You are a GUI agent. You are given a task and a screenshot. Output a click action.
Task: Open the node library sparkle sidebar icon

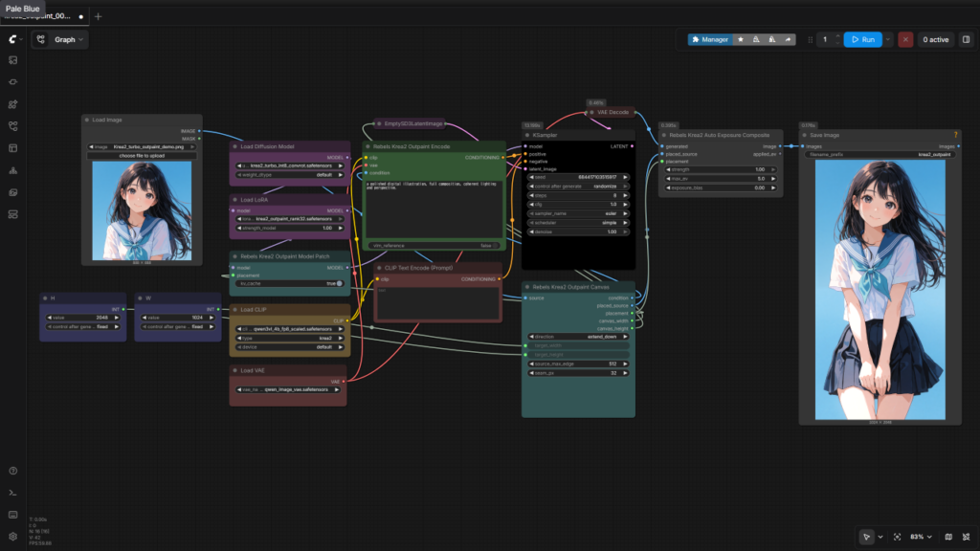click(x=13, y=104)
